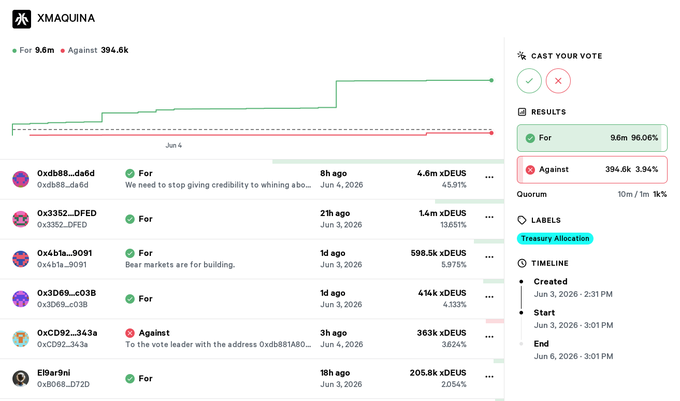
Task: Click the Treasury Allocation label tag
Action: click(555, 238)
